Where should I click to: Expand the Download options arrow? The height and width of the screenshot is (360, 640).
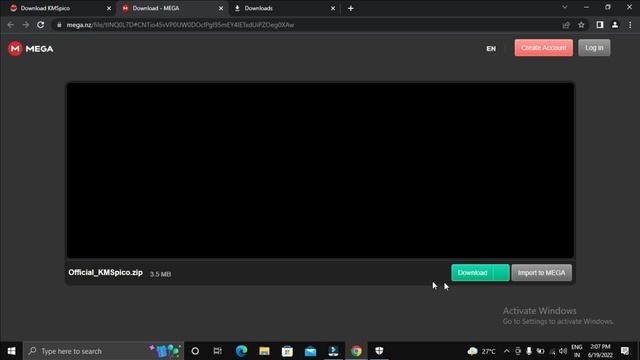click(x=501, y=273)
